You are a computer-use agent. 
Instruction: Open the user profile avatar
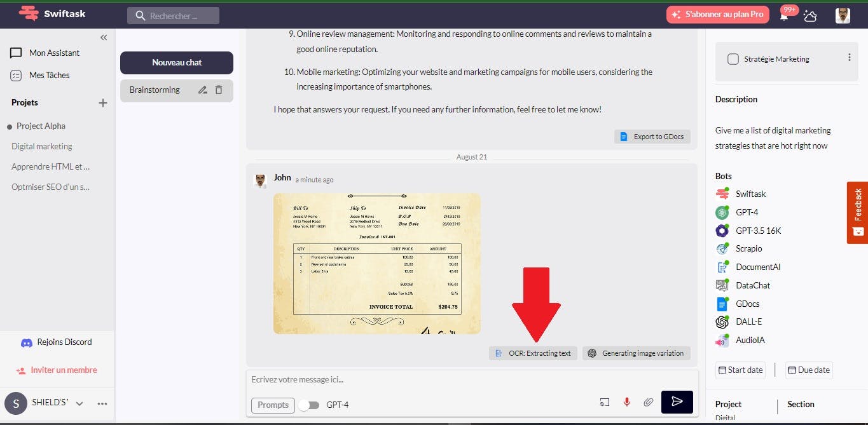click(x=843, y=16)
